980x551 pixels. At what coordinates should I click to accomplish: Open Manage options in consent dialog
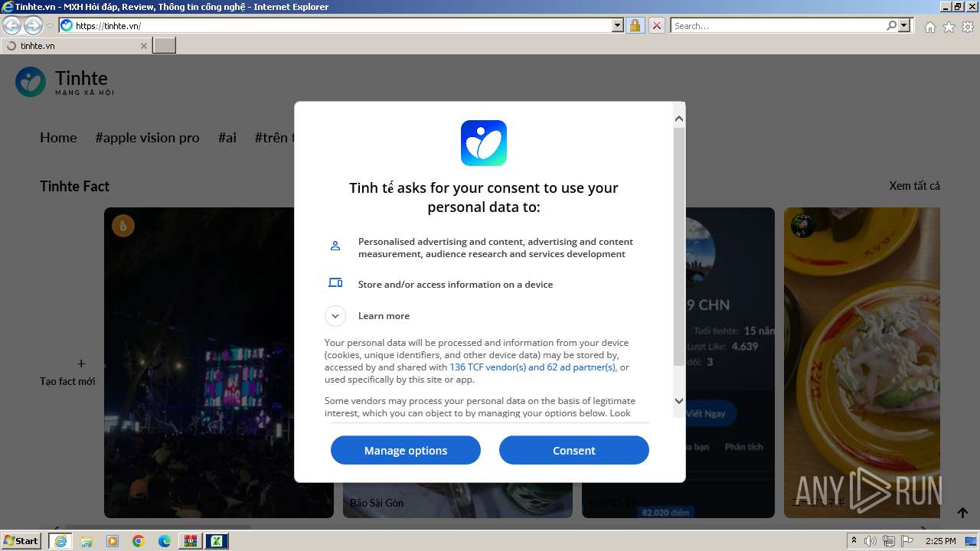click(405, 450)
